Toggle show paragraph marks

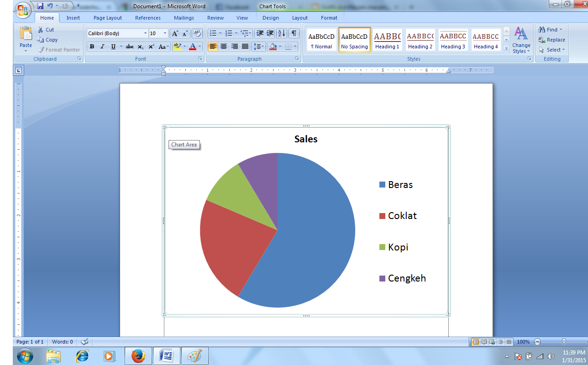(x=294, y=33)
